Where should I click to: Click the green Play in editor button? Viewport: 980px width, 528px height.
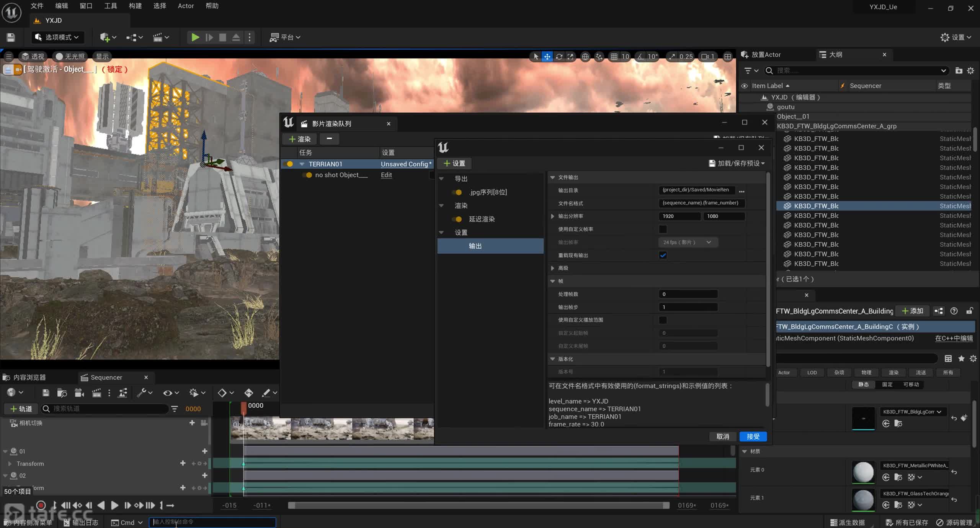[195, 37]
